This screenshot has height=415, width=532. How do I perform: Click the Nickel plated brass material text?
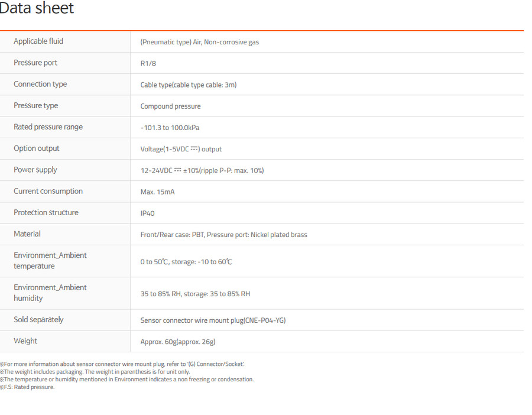279,235
